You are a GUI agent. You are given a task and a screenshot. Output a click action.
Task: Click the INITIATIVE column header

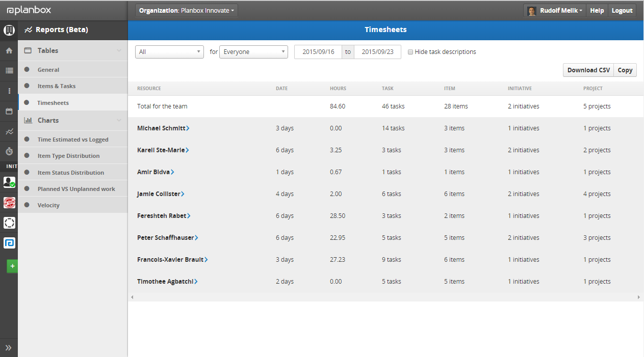[520, 89]
